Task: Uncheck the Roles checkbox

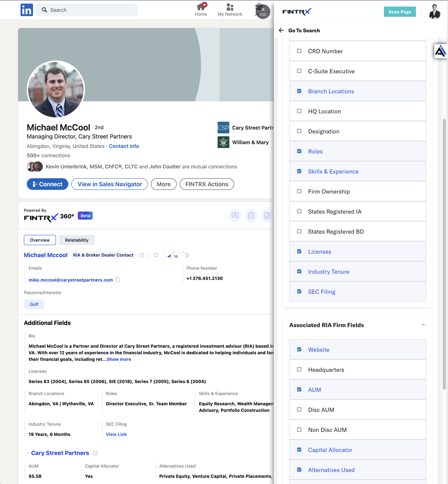Action: (299, 151)
